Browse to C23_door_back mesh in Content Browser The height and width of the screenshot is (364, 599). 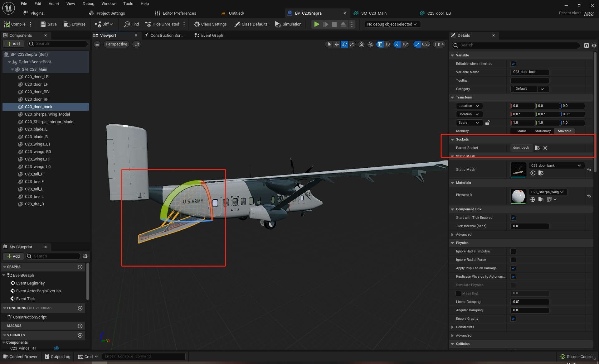coord(541,173)
